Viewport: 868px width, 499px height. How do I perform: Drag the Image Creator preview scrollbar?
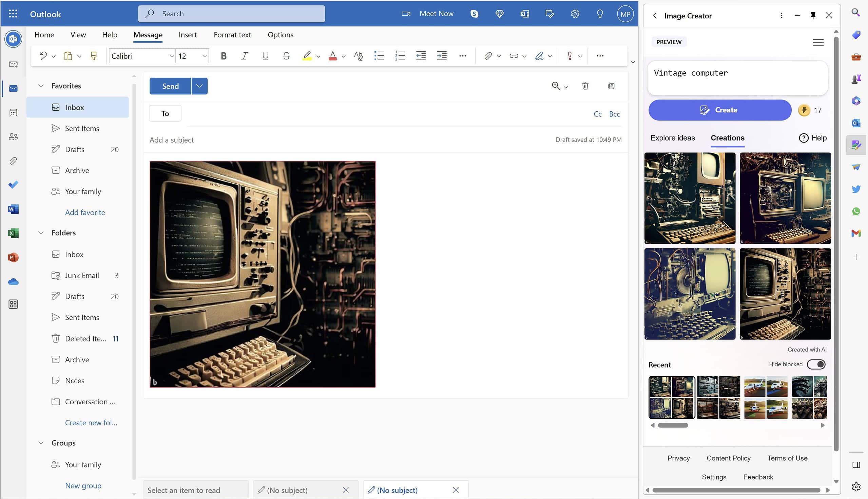pyautogui.click(x=673, y=425)
